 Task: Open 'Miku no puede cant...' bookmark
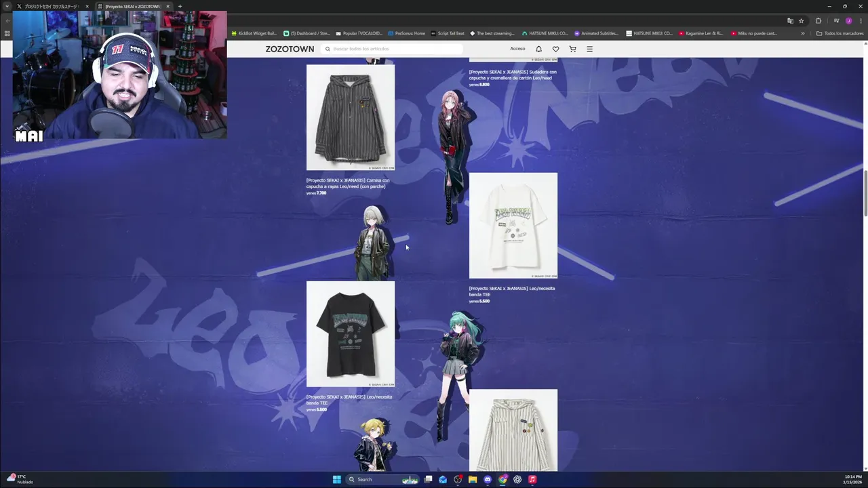tap(754, 33)
